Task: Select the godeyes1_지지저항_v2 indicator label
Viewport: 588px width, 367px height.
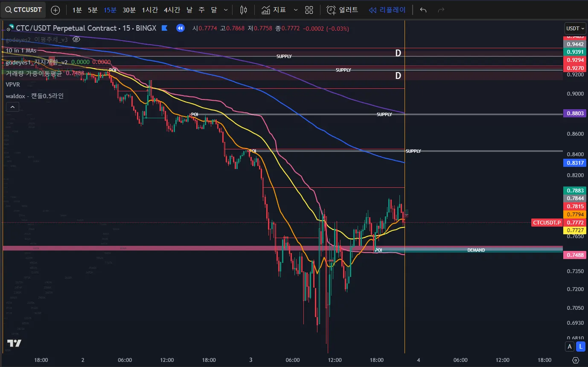Action: [37, 62]
